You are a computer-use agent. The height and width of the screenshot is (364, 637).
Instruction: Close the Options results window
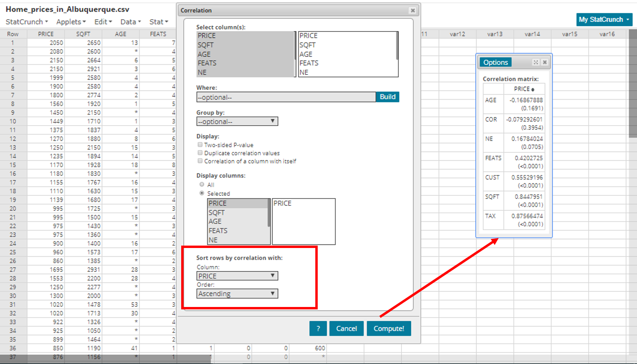click(545, 62)
